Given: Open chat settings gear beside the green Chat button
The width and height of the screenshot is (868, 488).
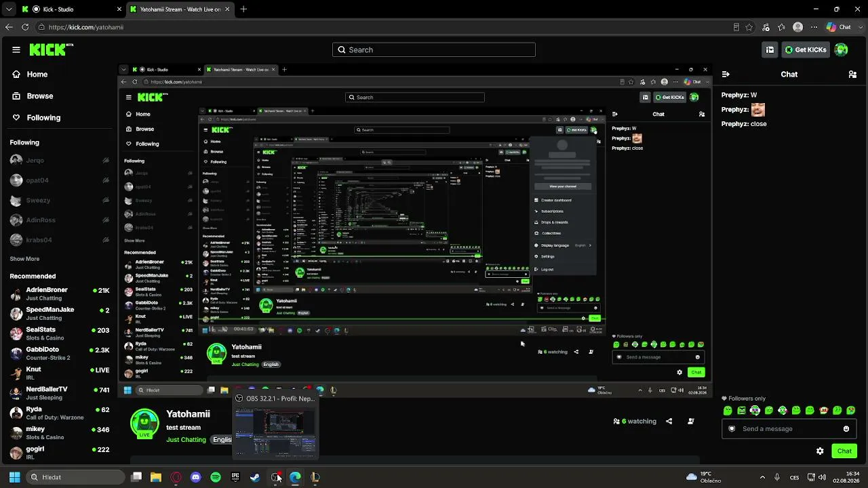Looking at the screenshot, I should click(820, 451).
